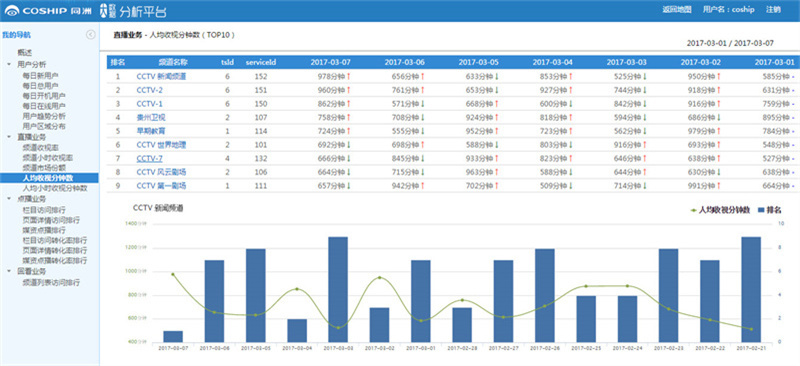Click 返回地图 in the top bar
This screenshot has width=800, height=366.
point(677,10)
